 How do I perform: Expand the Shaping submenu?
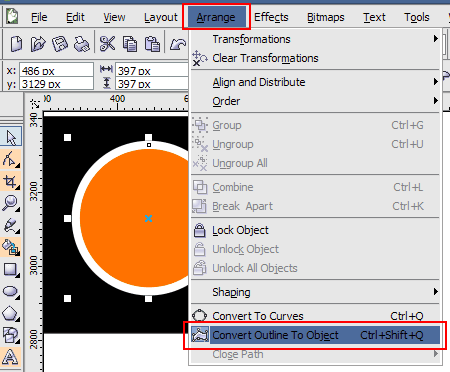(315, 292)
